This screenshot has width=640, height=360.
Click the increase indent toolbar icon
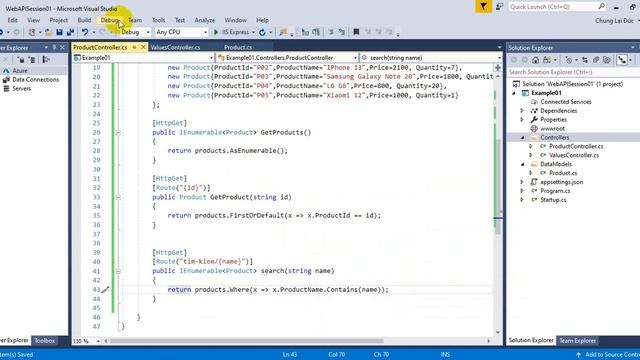point(316,32)
